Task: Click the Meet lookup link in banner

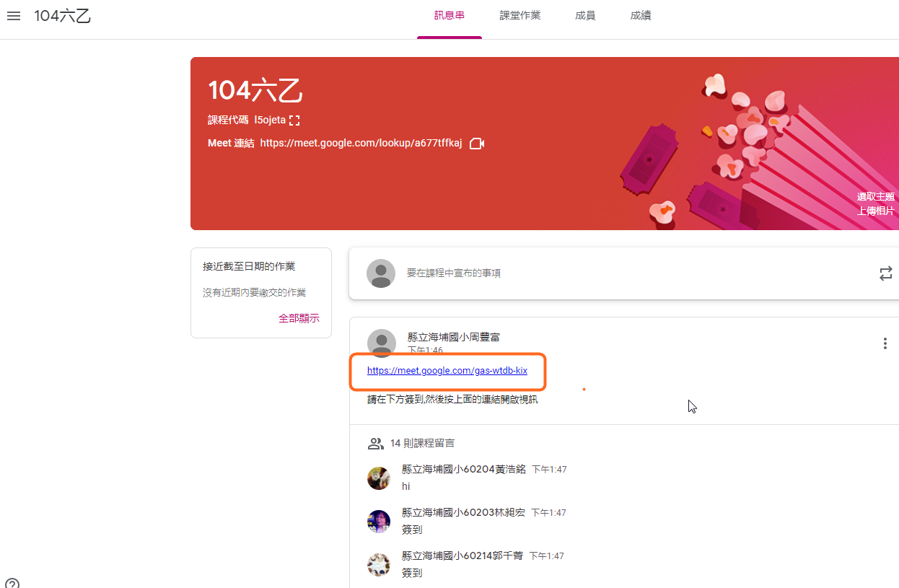Action: 361,144
